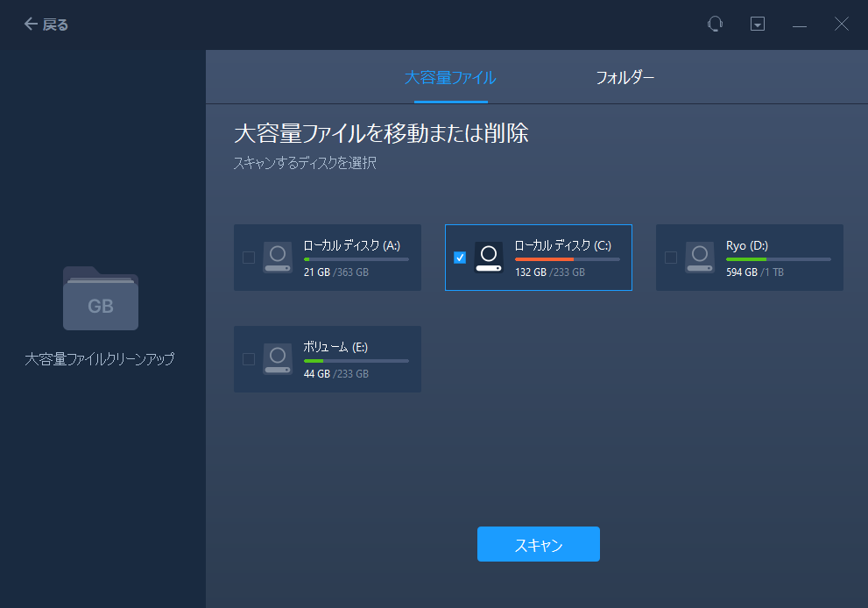868x608 pixels.
Task: Switch to the フォルダー tab
Action: (624, 77)
